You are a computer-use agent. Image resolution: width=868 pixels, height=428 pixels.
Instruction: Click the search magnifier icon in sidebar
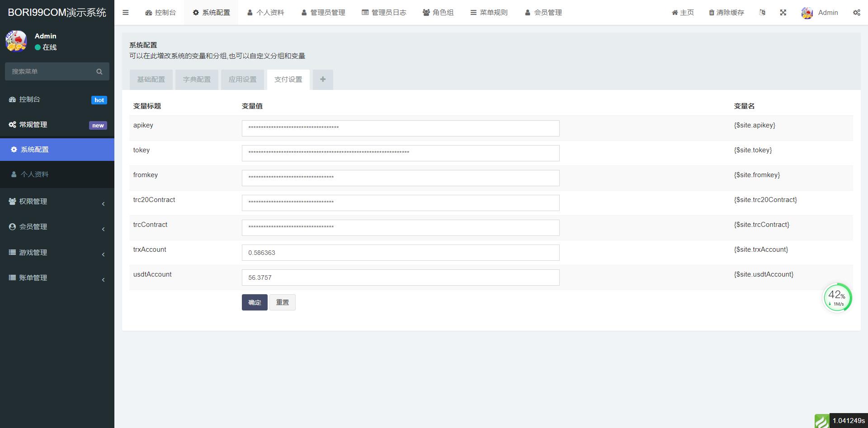coord(99,71)
